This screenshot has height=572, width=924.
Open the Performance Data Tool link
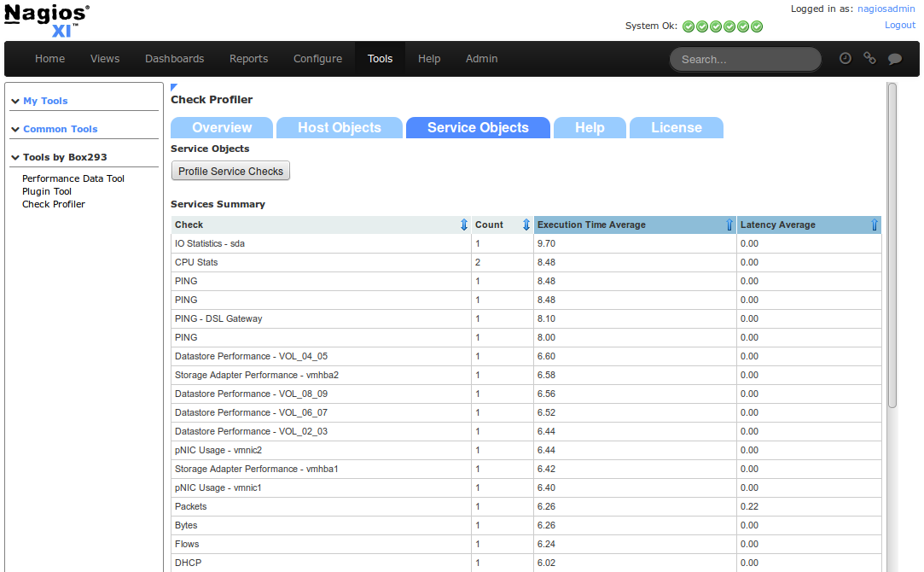click(x=73, y=178)
